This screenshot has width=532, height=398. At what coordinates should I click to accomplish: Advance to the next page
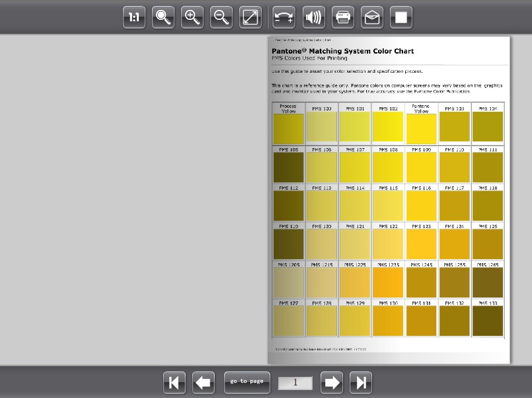click(332, 383)
